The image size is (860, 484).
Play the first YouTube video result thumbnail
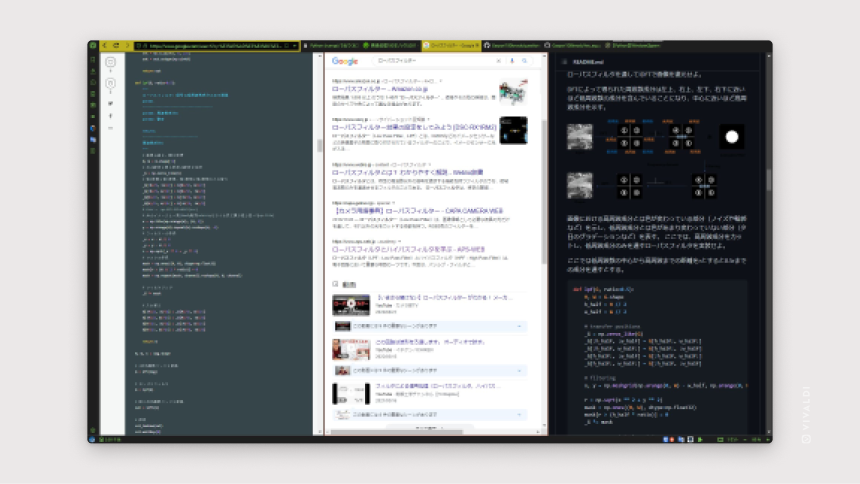[351, 305]
